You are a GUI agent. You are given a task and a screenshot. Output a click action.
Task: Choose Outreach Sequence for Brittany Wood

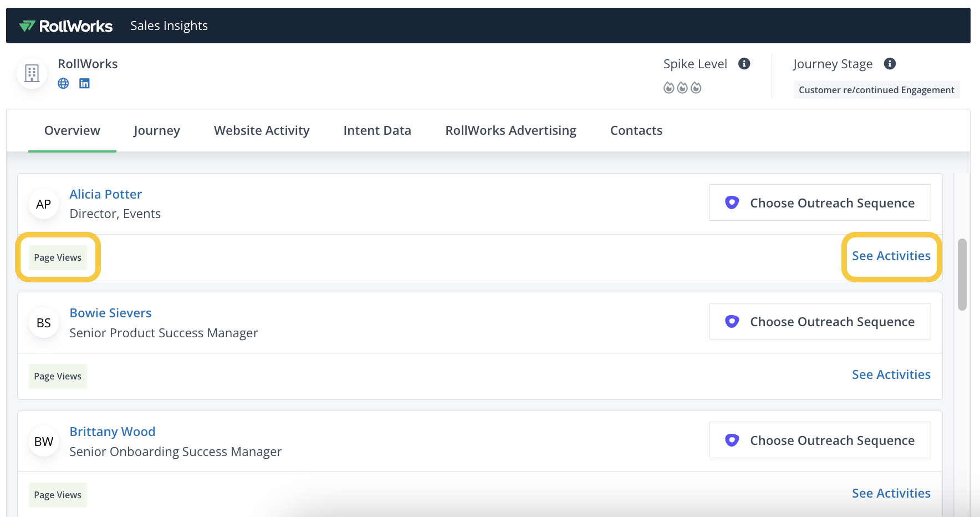point(820,440)
